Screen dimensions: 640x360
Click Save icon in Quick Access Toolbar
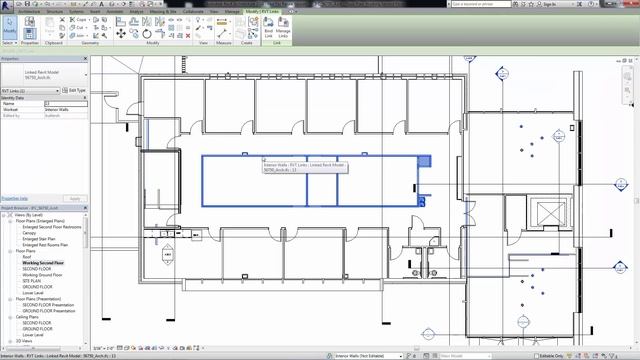click(x=27, y=4)
